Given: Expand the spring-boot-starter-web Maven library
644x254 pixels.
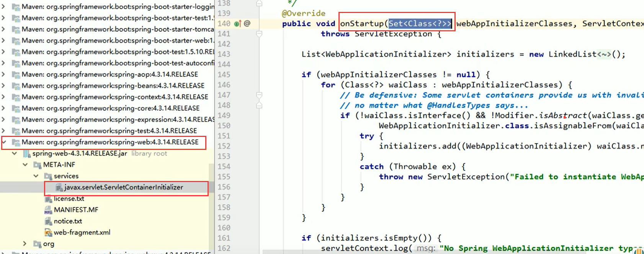Looking at the screenshot, I should [x=3, y=41].
